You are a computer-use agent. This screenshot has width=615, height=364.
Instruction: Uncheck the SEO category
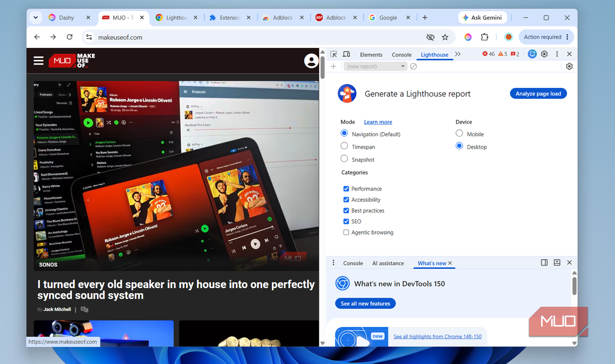(346, 221)
